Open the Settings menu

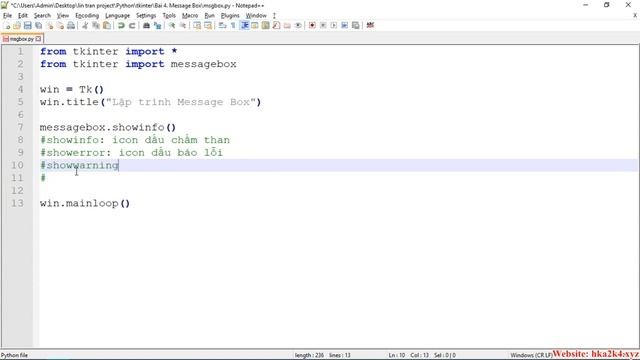click(146, 16)
